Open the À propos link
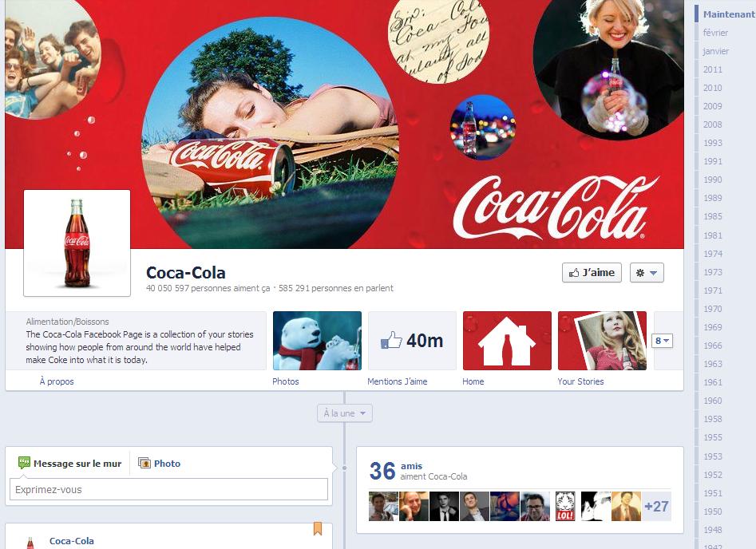756x549 pixels. (57, 381)
